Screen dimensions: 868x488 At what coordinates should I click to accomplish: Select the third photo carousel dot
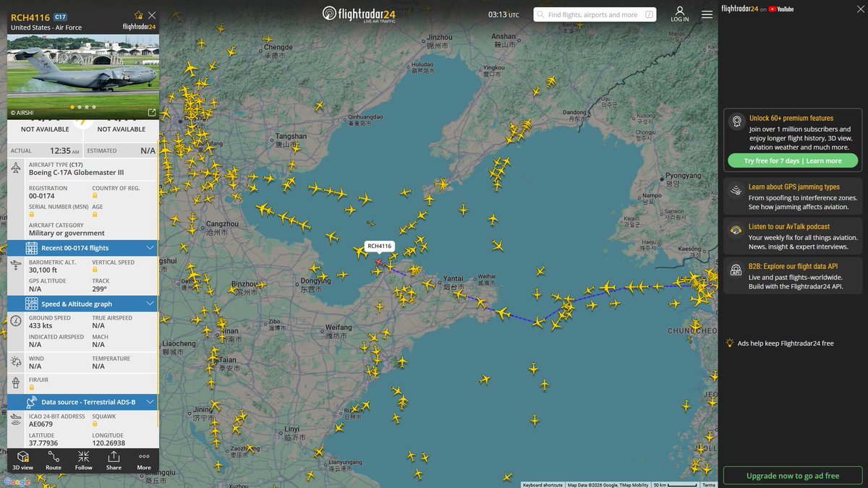pyautogui.click(x=86, y=107)
